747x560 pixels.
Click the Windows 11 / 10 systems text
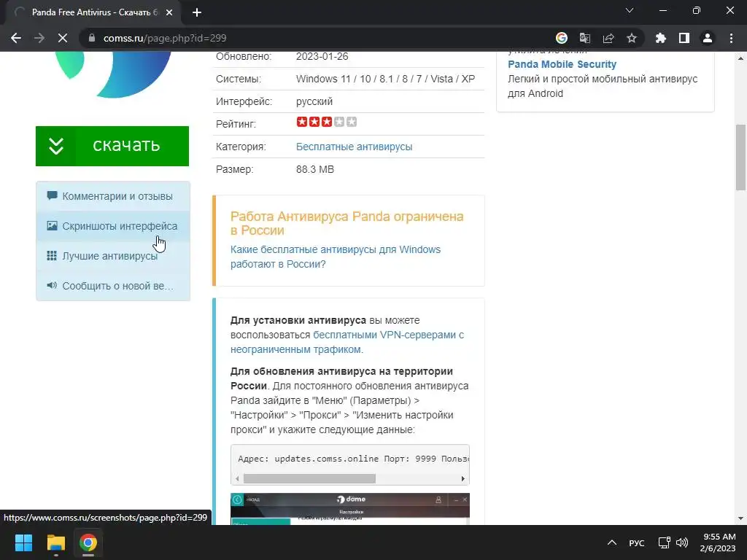point(385,79)
